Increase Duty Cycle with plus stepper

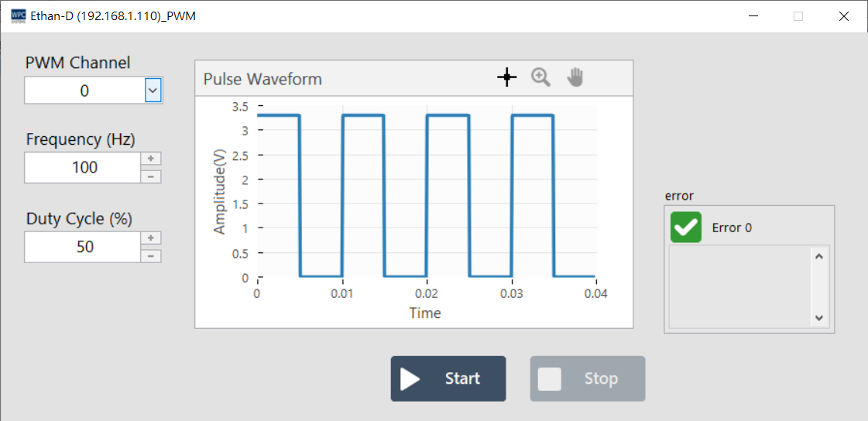click(151, 238)
